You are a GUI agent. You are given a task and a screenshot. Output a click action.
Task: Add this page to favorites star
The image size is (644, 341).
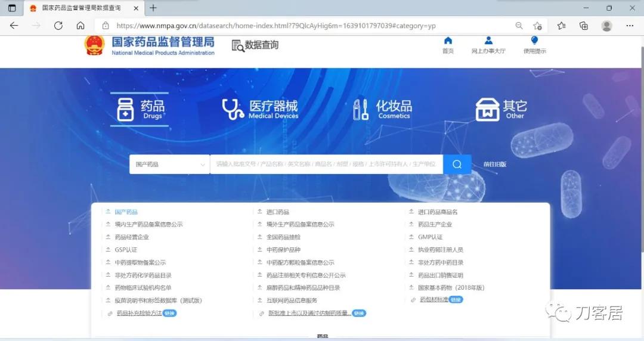click(x=538, y=26)
